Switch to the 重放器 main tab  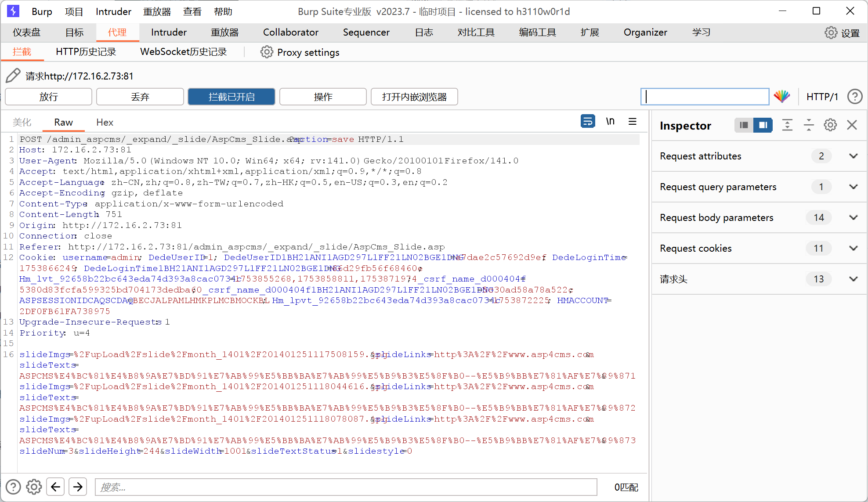(x=224, y=33)
